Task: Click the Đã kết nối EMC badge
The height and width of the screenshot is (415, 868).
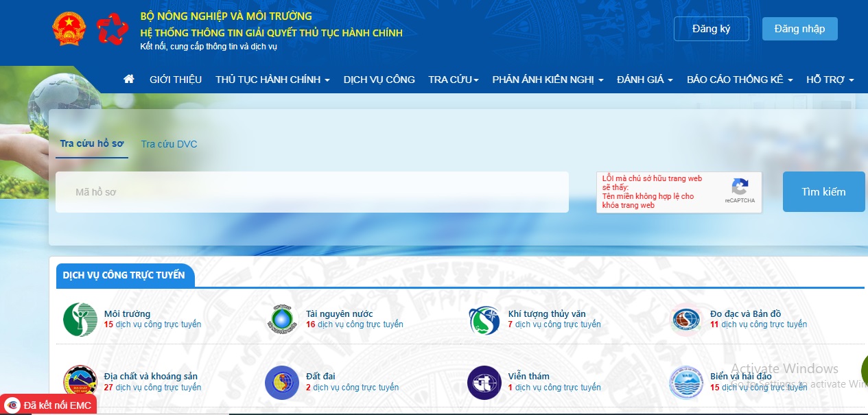Action: point(48,405)
